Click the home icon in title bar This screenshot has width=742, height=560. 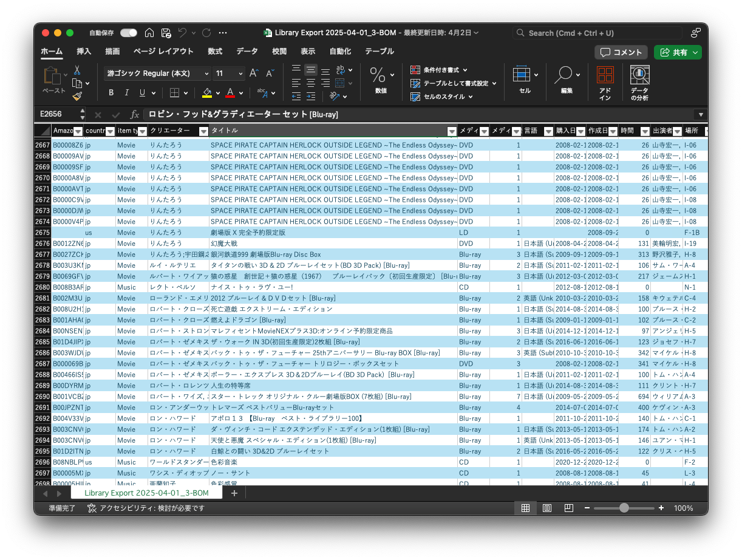149,33
